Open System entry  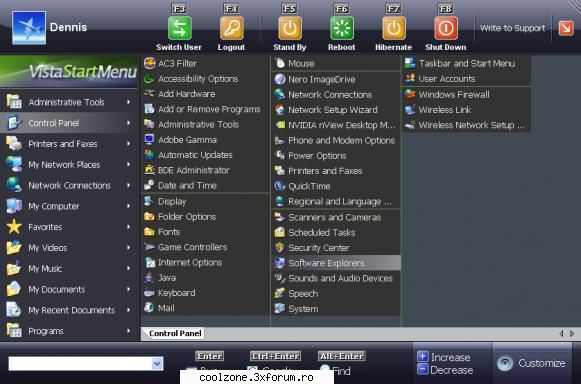336,308
